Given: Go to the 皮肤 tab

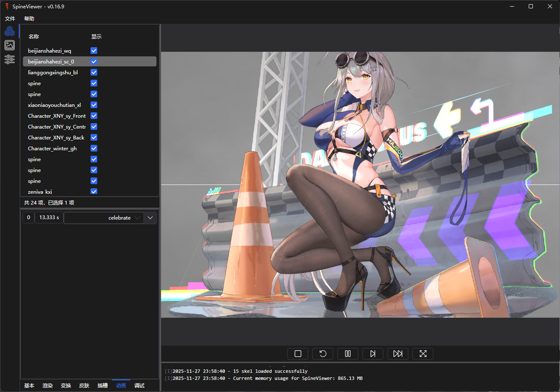Looking at the screenshot, I should coord(84,386).
